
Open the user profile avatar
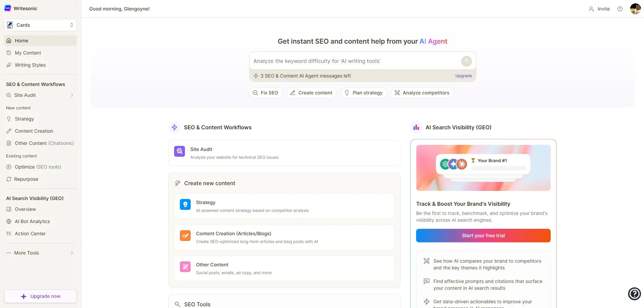pos(635,9)
